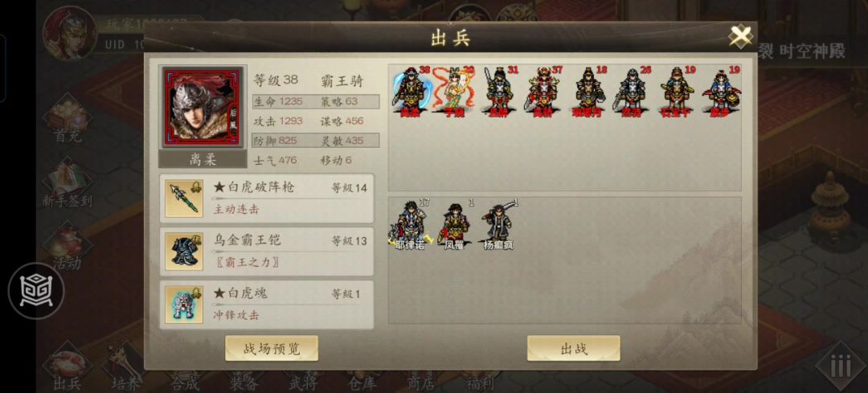The image size is (868, 393).
Task: Select reserve hero 杨癫疯
Action: click(499, 225)
